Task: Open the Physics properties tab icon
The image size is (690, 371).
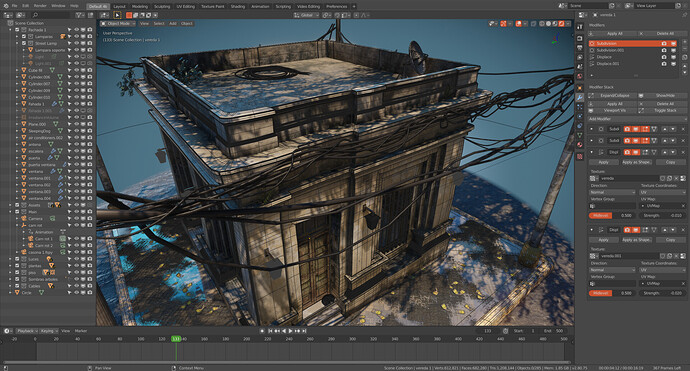Action: coord(580,116)
